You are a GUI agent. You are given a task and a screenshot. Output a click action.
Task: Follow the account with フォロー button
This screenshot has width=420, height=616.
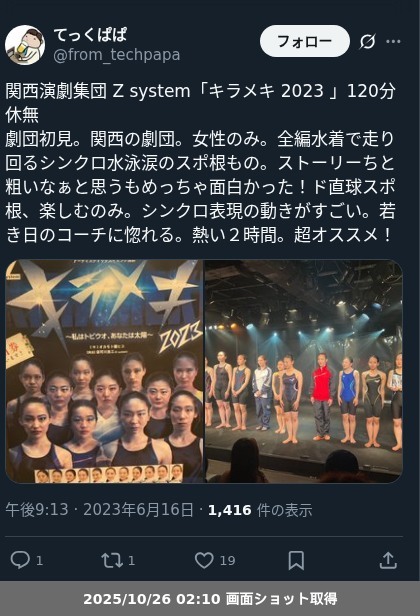pos(304,41)
